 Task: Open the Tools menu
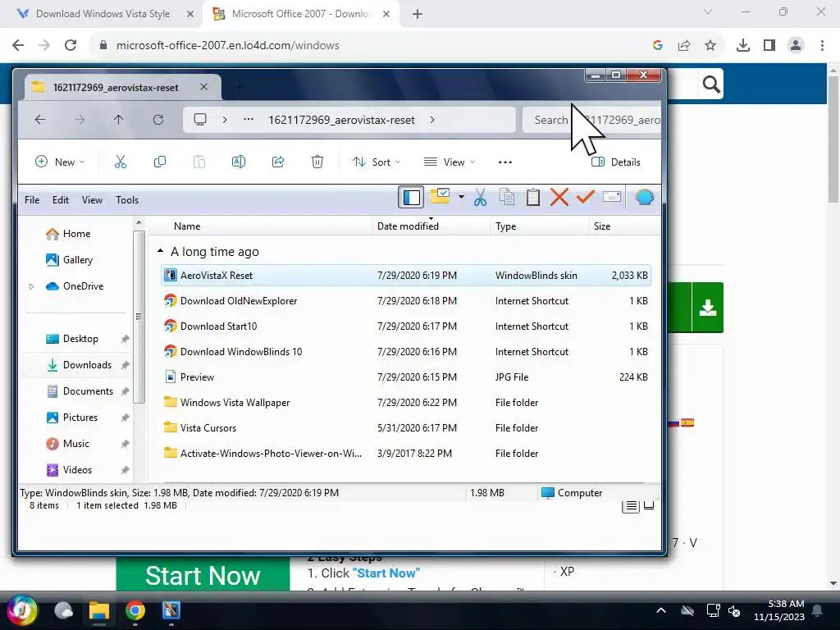(127, 200)
